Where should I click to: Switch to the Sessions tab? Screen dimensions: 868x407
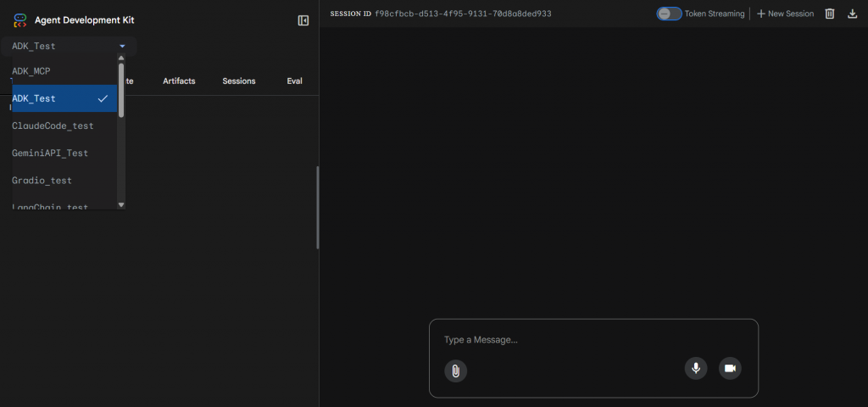pyautogui.click(x=238, y=81)
